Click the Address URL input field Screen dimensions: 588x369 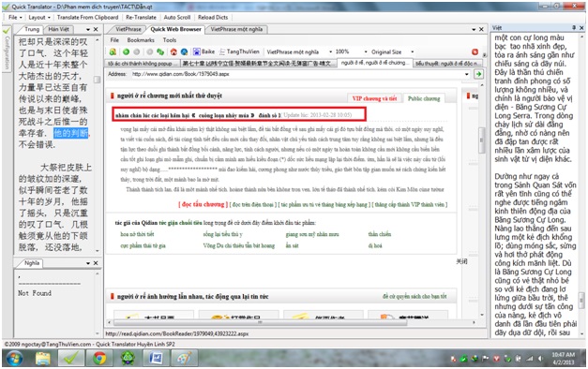tap(297, 74)
